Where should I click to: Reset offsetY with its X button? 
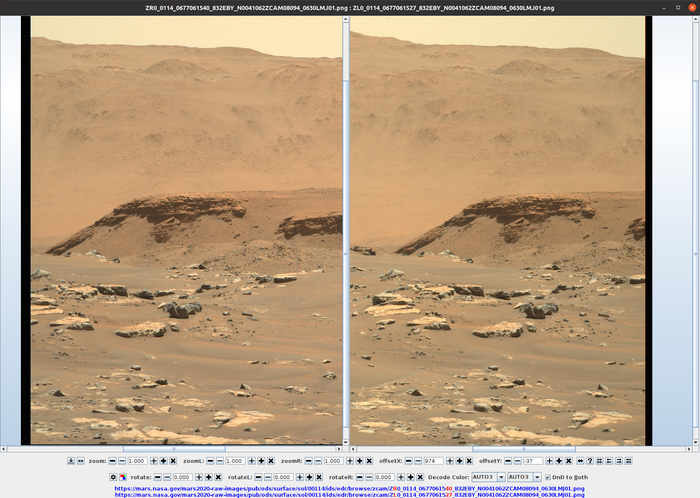pos(569,461)
